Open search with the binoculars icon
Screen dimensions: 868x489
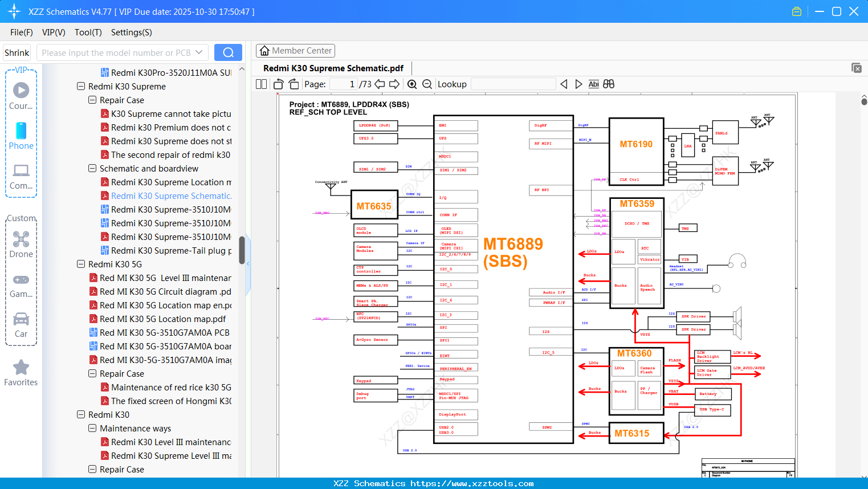(608, 84)
